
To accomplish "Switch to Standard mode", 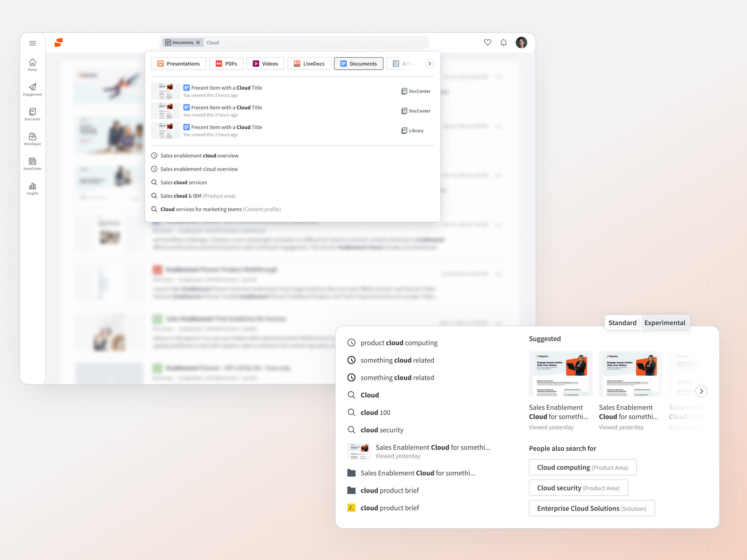I will (622, 323).
